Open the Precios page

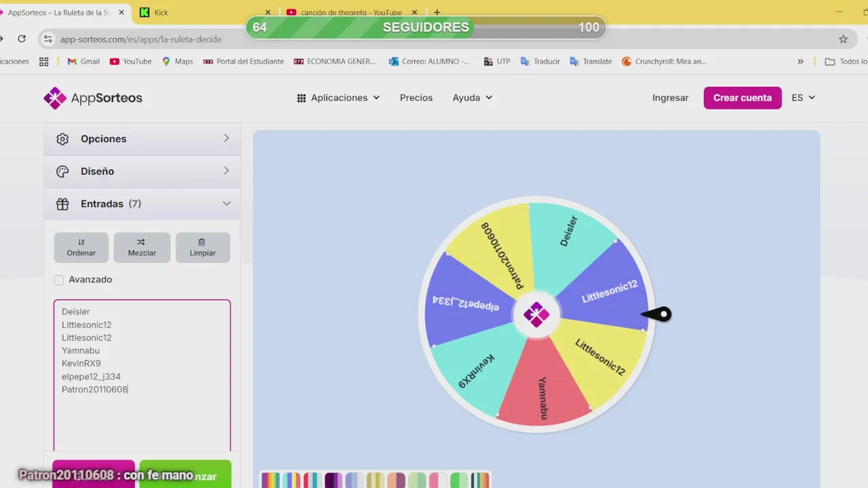coord(416,98)
